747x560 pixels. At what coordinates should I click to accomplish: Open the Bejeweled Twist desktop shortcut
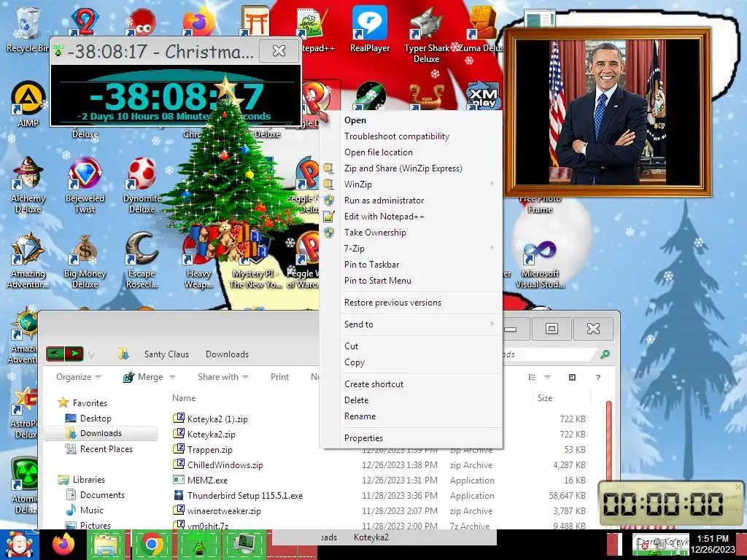click(85, 184)
